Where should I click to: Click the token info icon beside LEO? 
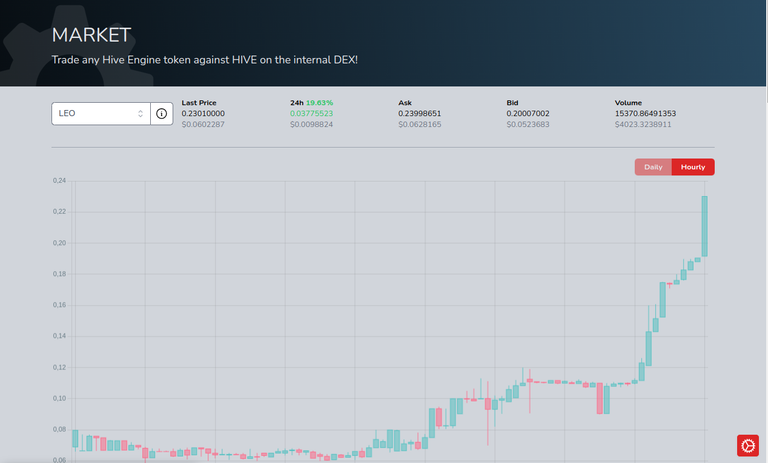click(x=162, y=114)
